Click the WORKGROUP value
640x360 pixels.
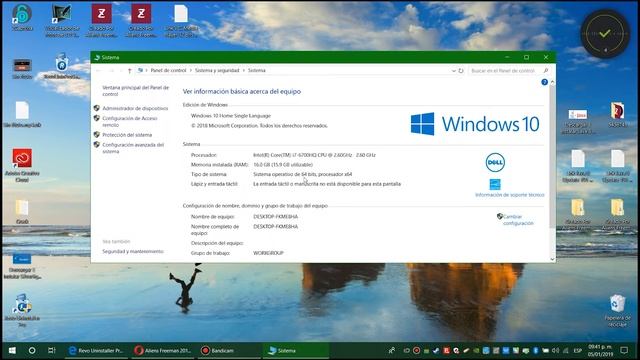click(x=268, y=253)
